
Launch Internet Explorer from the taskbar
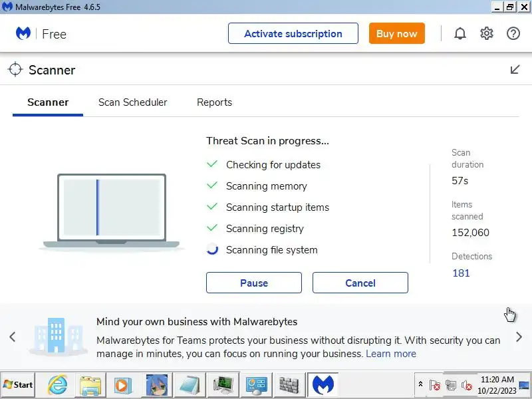pos(57,385)
